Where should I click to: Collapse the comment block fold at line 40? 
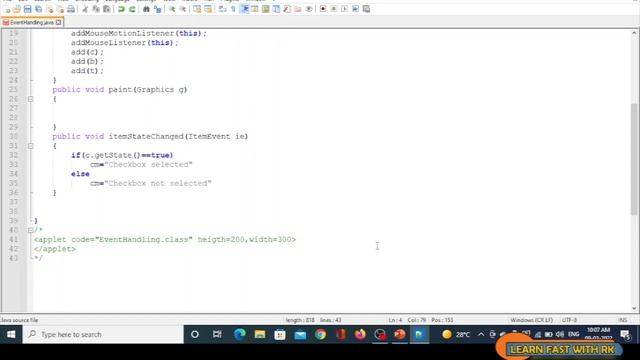(x=31, y=230)
